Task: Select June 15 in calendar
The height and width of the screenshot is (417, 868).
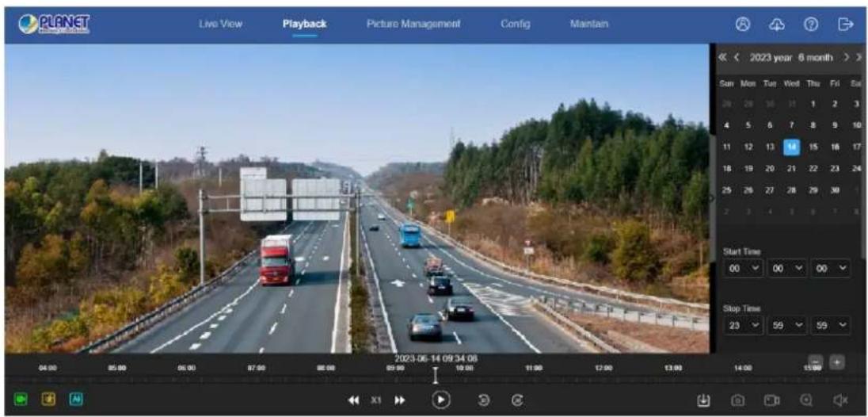Action: 813,147
